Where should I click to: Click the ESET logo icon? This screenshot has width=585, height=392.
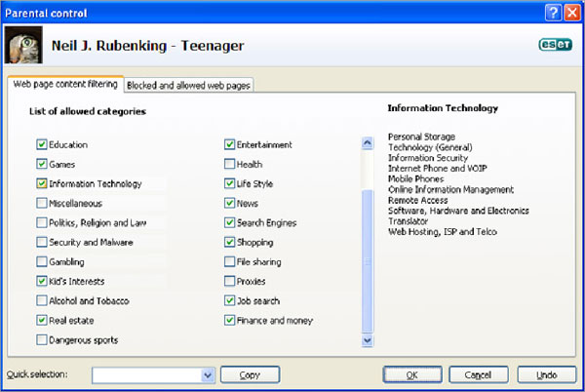click(x=555, y=45)
